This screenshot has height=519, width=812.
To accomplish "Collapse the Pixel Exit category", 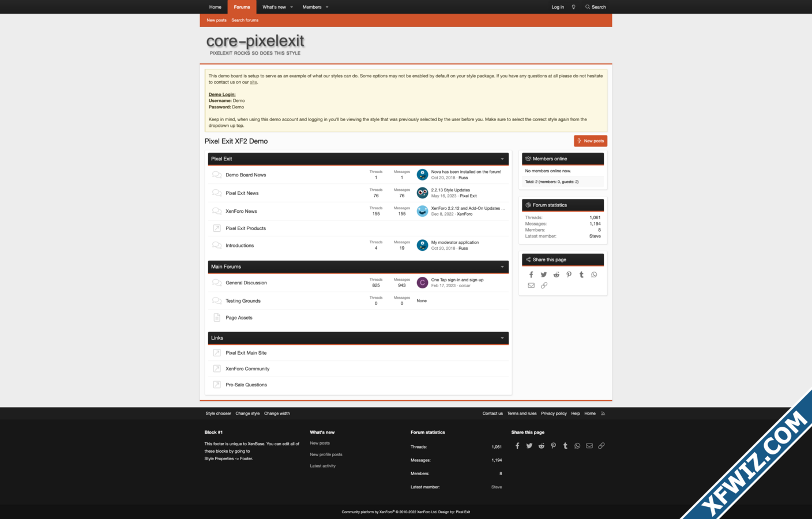I will tap(502, 159).
